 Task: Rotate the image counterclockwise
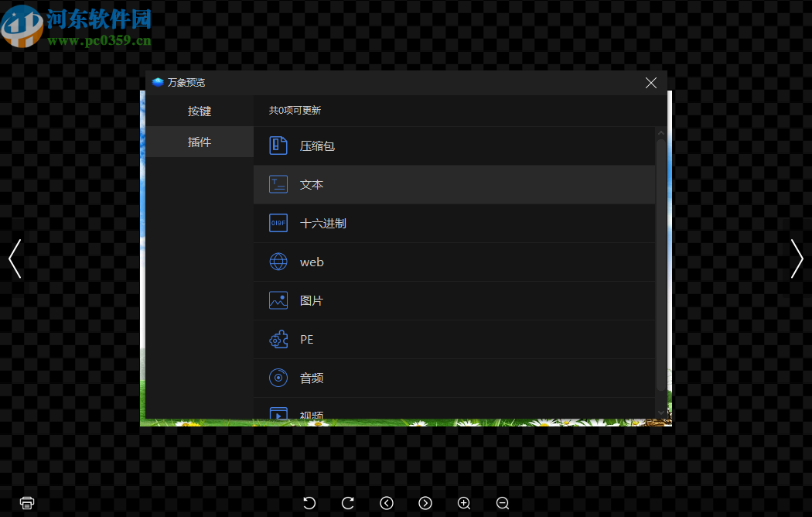pyautogui.click(x=309, y=503)
